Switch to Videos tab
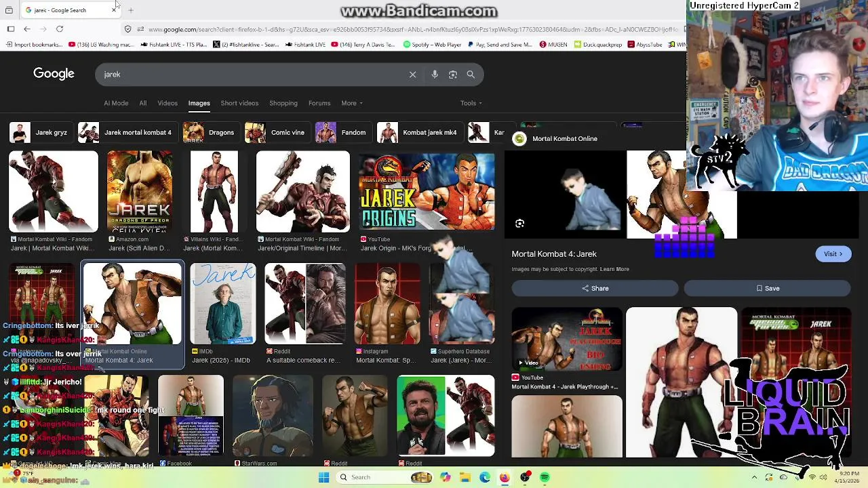This screenshot has width=868, height=488. 167,103
